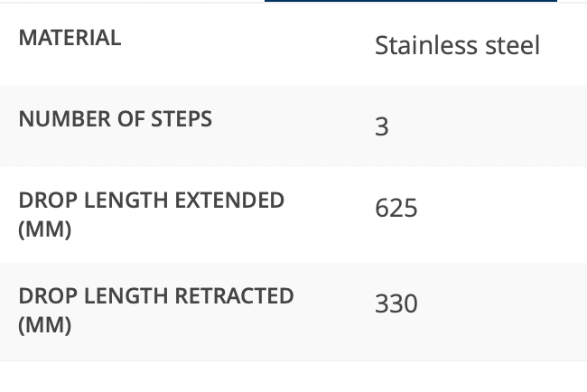Select the "Stainless steel" material value
This screenshot has width=587, height=392.
coord(457,45)
